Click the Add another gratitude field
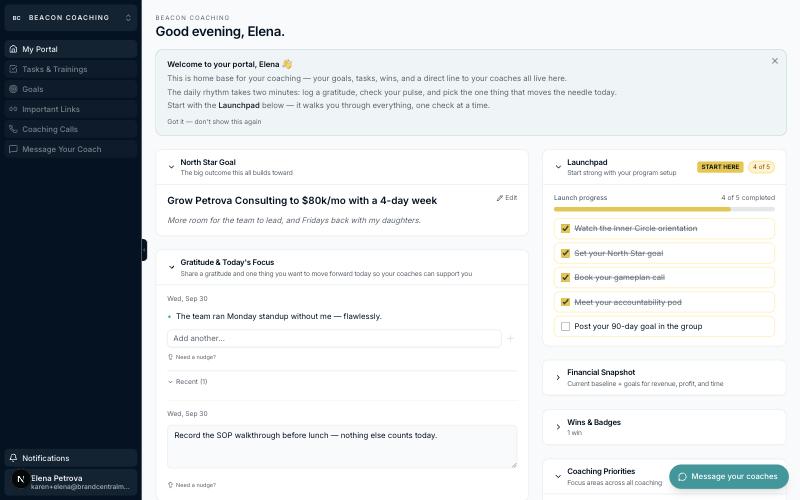Screen dimensions: 800x500 [334, 338]
